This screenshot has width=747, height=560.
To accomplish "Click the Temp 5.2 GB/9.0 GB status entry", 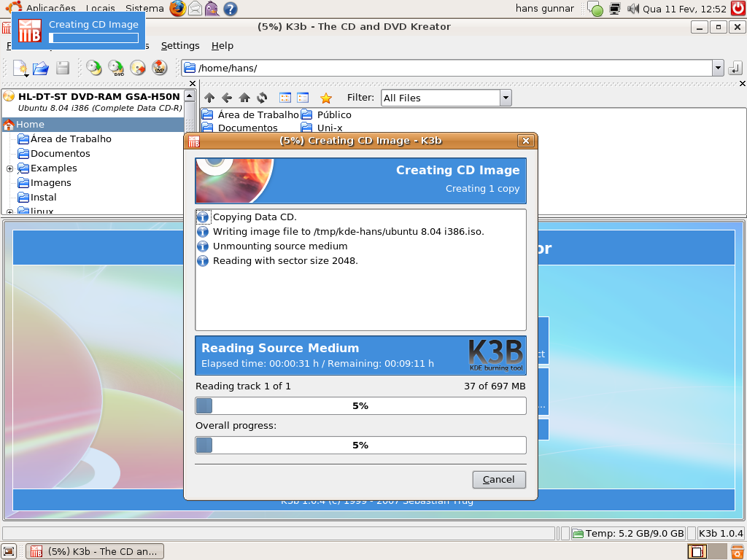I will point(628,533).
